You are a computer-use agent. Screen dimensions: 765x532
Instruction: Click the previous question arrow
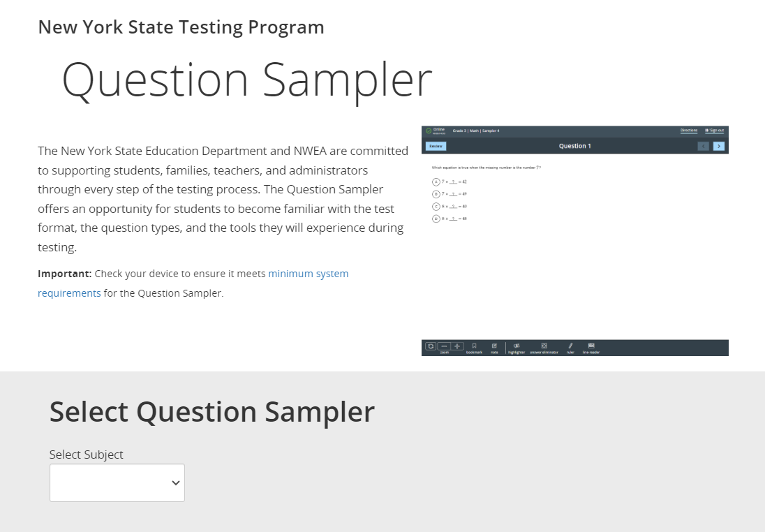pos(704,146)
